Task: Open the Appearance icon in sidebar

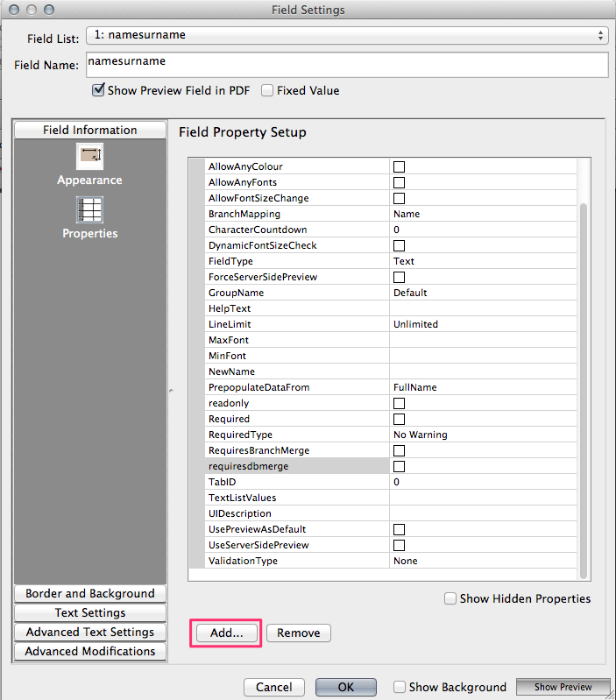Action: coord(89,158)
